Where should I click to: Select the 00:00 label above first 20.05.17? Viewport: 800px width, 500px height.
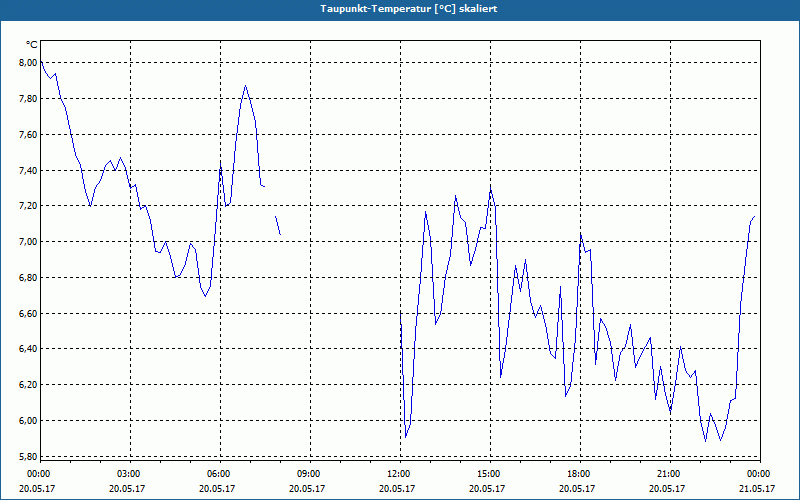(39, 474)
